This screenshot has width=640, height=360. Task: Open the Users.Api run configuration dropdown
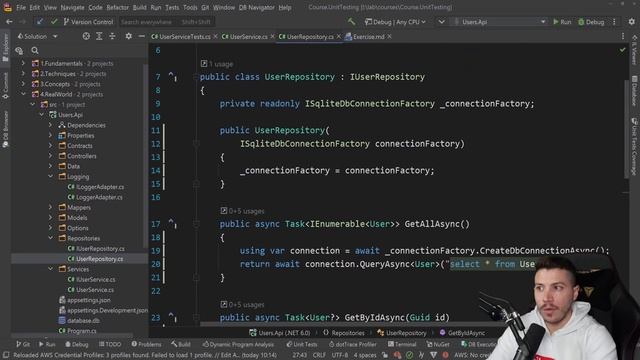pyautogui.click(x=500, y=22)
